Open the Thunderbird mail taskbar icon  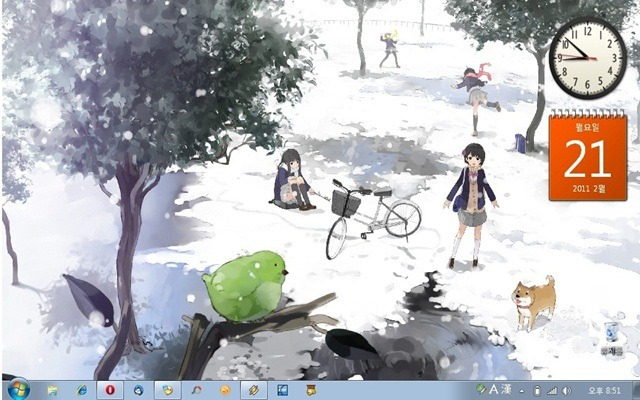click(x=139, y=391)
